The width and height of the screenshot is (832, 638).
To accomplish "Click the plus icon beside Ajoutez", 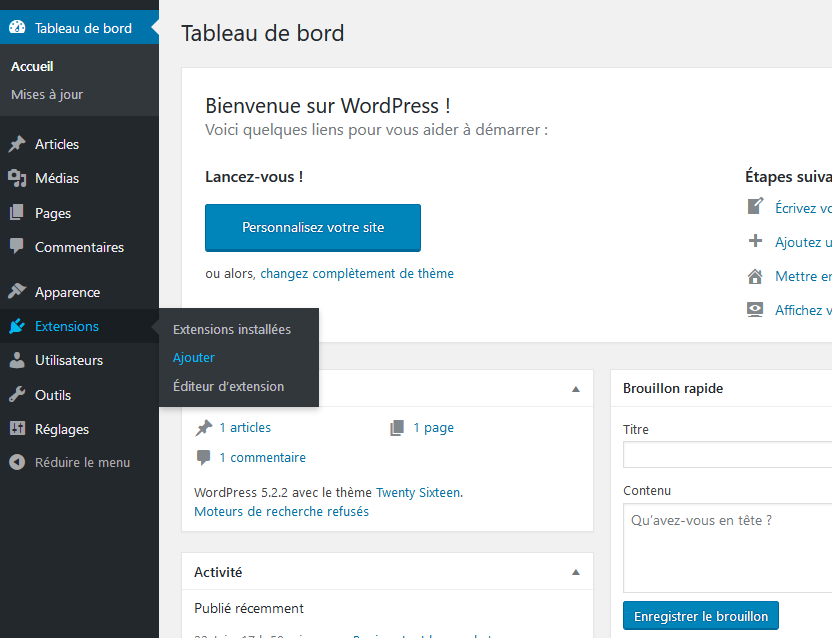I will [x=755, y=242].
